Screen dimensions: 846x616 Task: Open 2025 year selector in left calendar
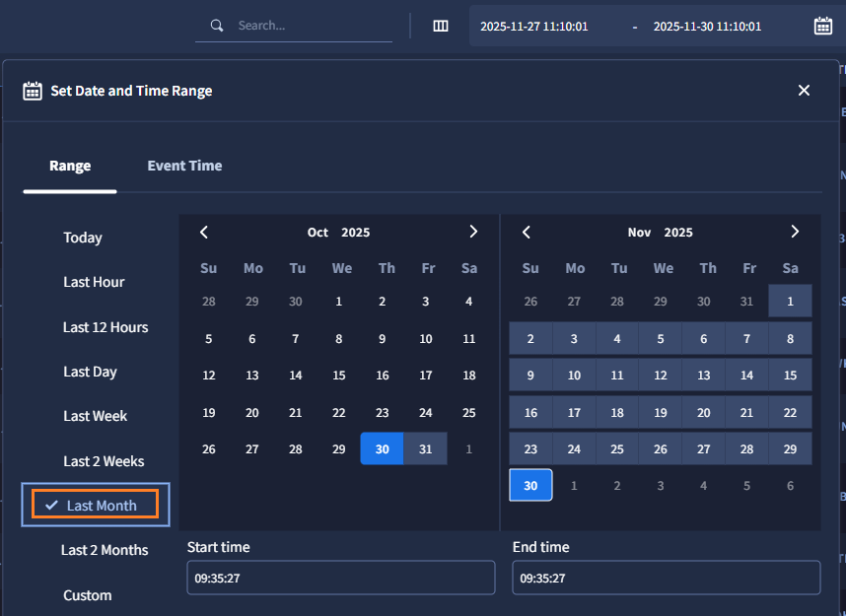click(x=355, y=233)
